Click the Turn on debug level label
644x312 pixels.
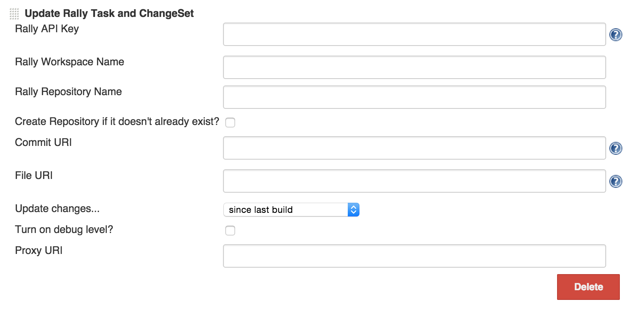tap(64, 229)
